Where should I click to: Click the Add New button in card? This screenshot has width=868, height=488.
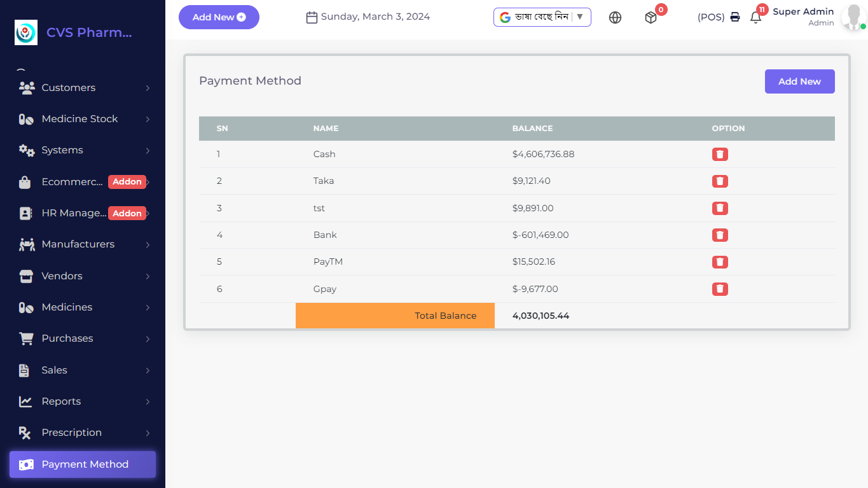pyautogui.click(x=799, y=81)
